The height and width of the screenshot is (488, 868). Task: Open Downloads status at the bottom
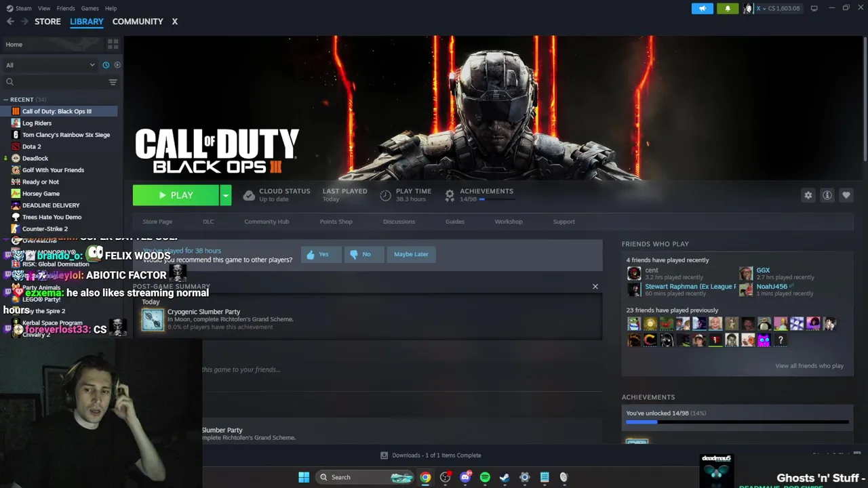click(431, 455)
